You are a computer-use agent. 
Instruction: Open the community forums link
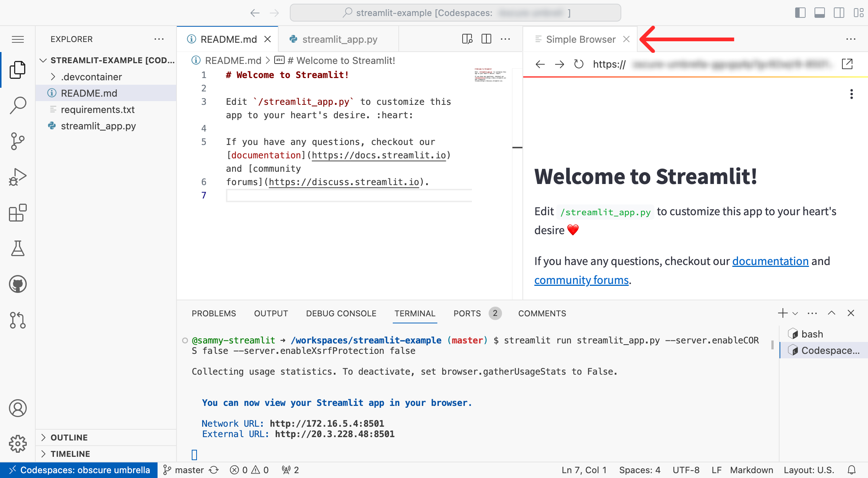[582, 280]
